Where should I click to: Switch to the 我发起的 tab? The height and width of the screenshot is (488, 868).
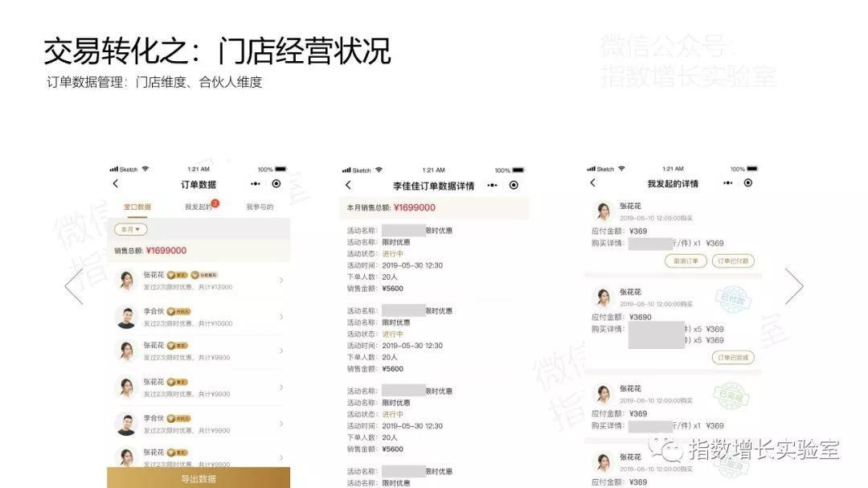click(x=199, y=207)
